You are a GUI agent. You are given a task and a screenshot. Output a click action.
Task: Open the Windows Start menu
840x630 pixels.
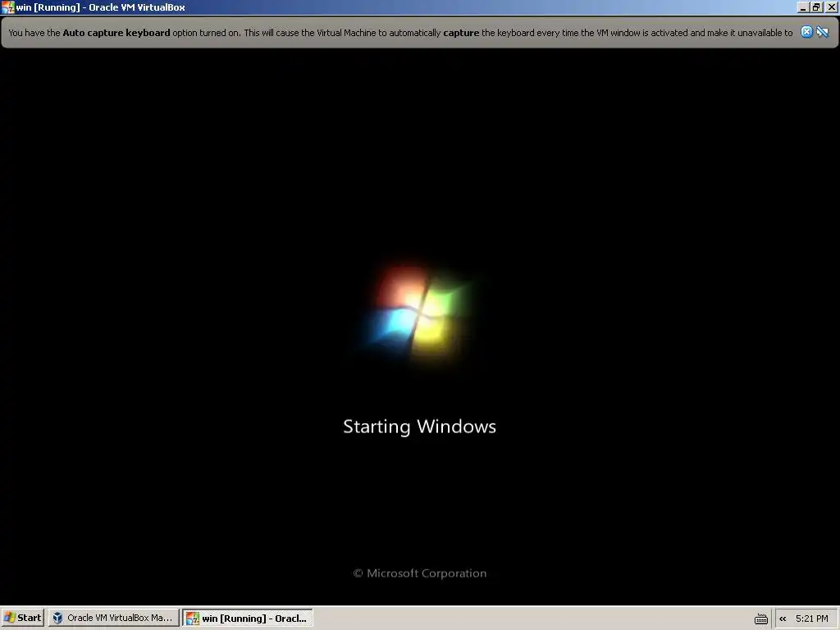pyautogui.click(x=22, y=618)
